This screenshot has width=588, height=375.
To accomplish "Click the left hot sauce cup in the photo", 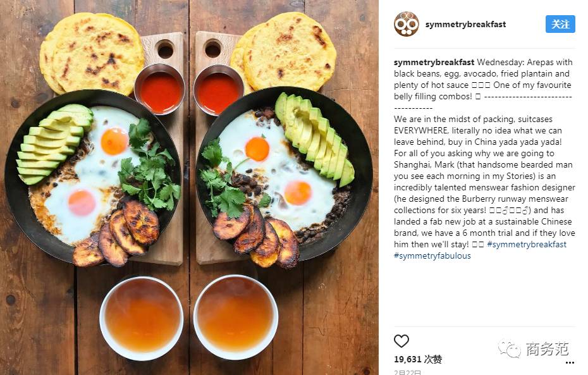I will (160, 90).
